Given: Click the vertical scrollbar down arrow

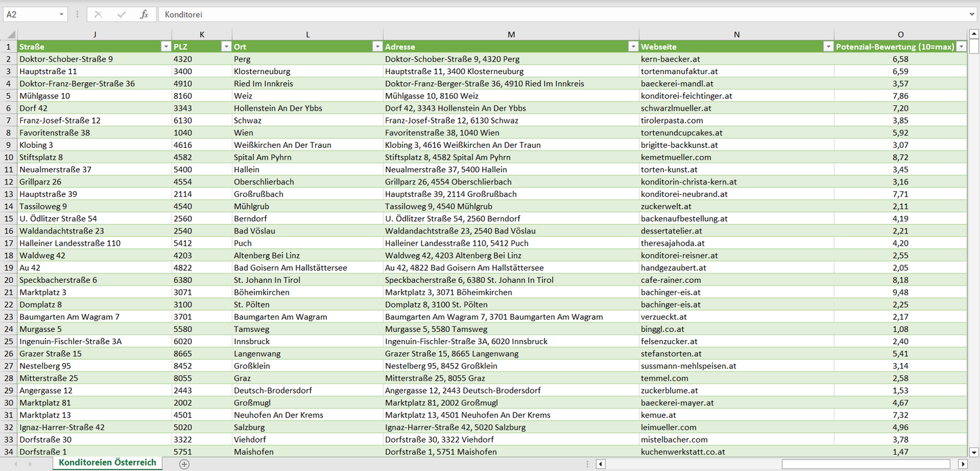Looking at the screenshot, I should [x=974, y=452].
